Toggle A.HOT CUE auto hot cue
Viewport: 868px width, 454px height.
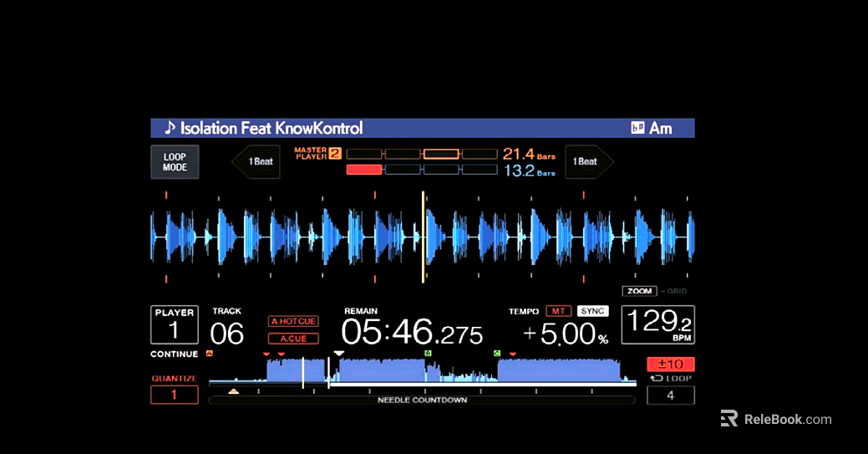(293, 322)
